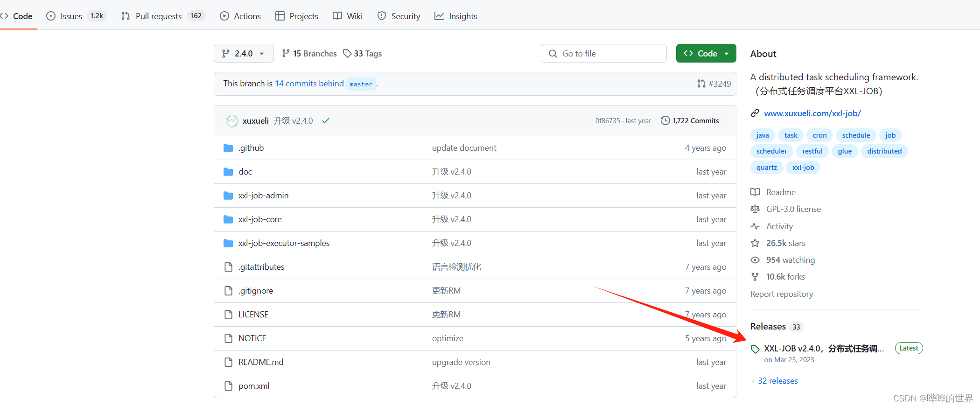Open the xxl-job-core folder
Image resolution: width=980 pixels, height=407 pixels.
(260, 219)
